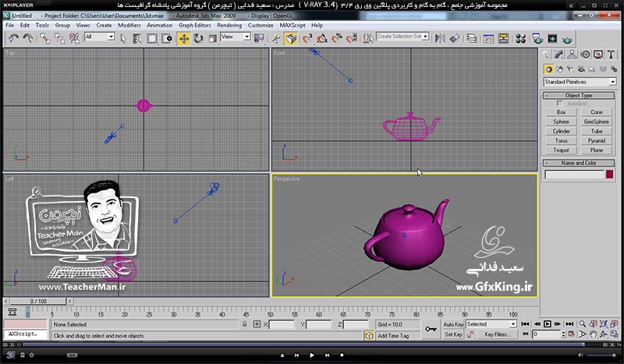This screenshot has height=364, width=624.
Task: Open the Render Setup teapot icon
Action: (x=537, y=39)
